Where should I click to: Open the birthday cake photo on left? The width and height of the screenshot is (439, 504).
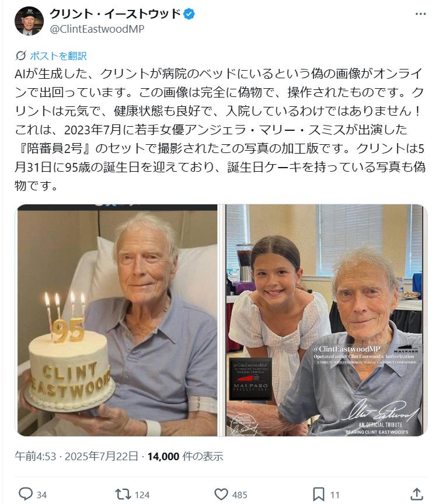coord(117,320)
